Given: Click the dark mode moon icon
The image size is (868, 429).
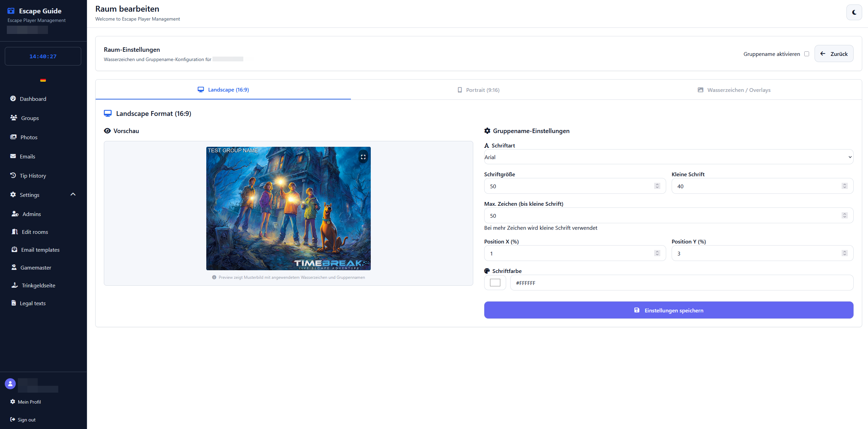Looking at the screenshot, I should click(854, 12).
